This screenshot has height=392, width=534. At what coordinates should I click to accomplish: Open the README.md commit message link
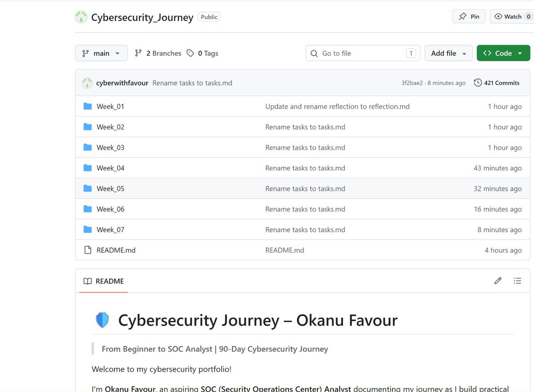[x=285, y=250]
